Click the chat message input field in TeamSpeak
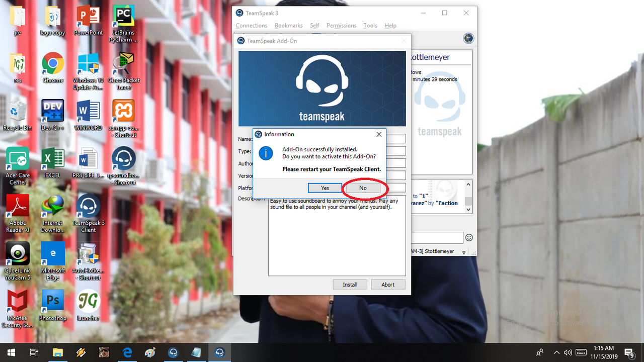This screenshot has width=644, height=362. point(437,237)
